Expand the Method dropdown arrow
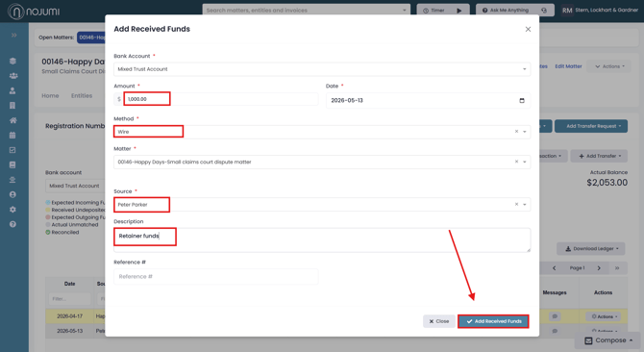 [525, 132]
